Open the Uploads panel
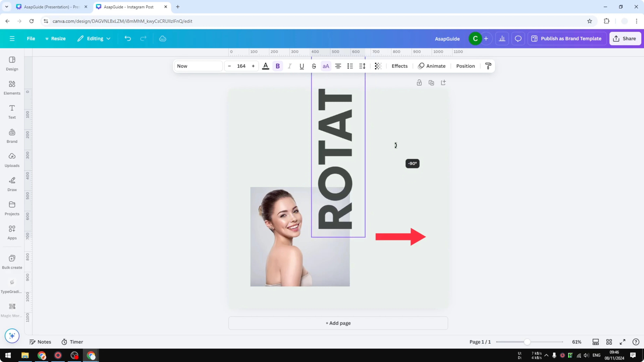 [12, 160]
